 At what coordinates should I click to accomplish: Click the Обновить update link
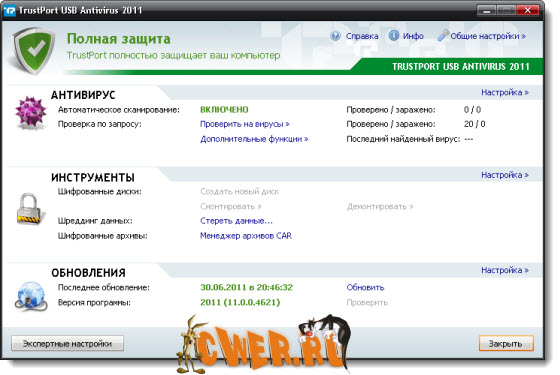click(365, 288)
